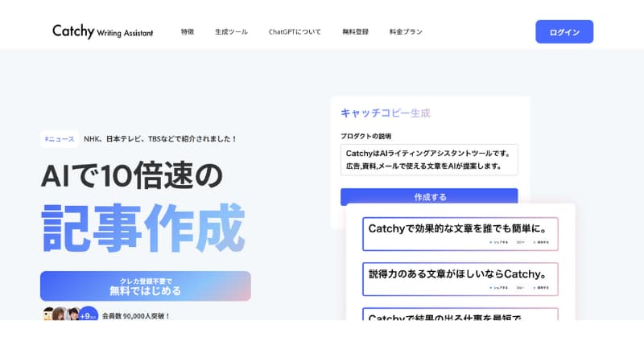This screenshot has width=644, height=337.
Task: Click シェアする under the 説得力のある文章 result
Action: coord(499,288)
